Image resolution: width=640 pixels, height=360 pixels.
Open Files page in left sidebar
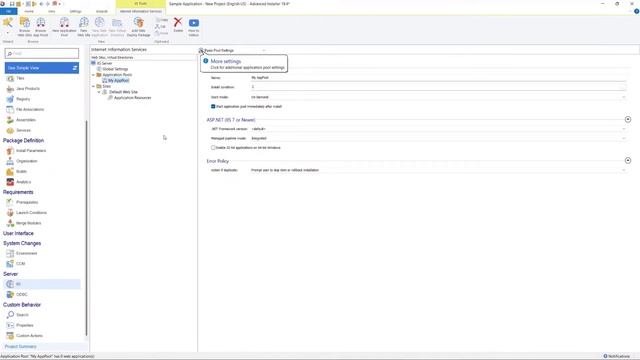pos(16,78)
